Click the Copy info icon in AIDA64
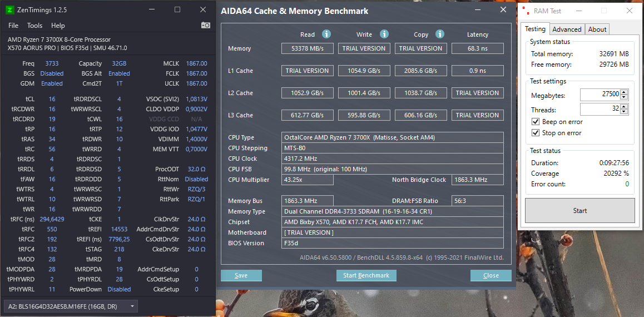This screenshot has width=644, height=317. click(x=440, y=34)
